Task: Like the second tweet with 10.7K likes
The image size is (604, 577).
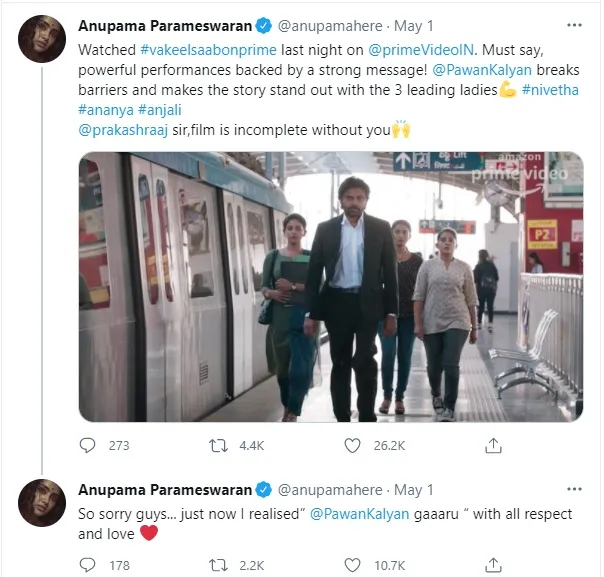Action: click(349, 565)
